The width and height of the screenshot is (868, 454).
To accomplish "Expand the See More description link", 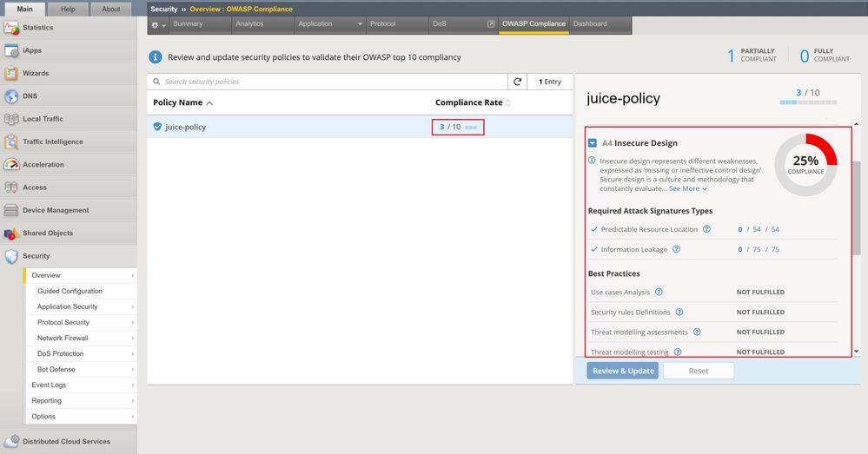I will (x=687, y=188).
